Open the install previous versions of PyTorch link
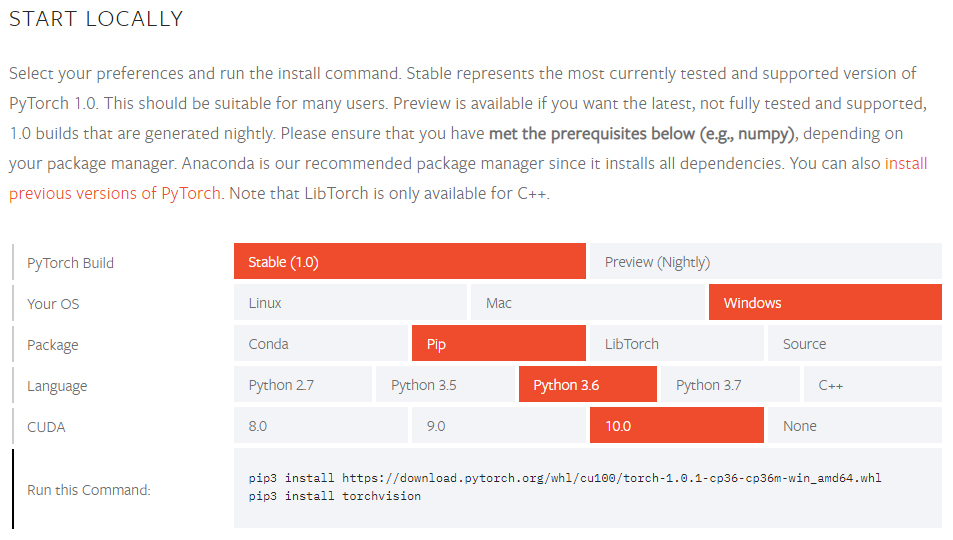Image resolution: width=953 pixels, height=540 pixels. [115, 194]
